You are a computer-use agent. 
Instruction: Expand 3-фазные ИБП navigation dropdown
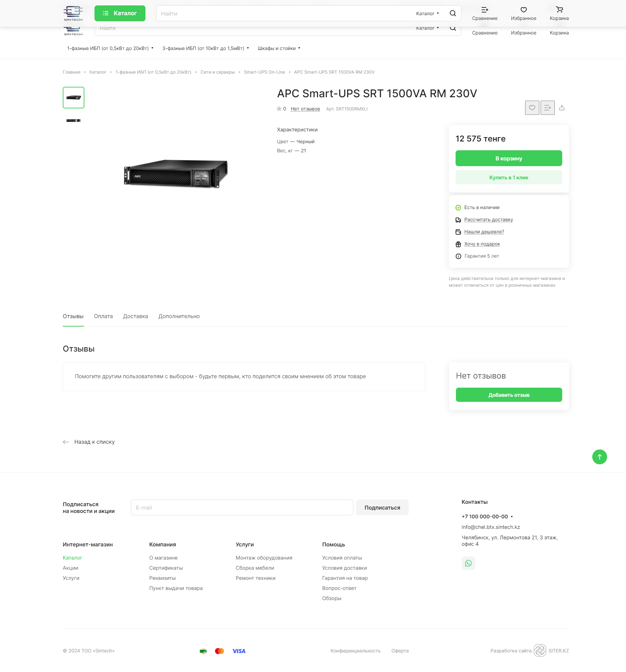206,48
